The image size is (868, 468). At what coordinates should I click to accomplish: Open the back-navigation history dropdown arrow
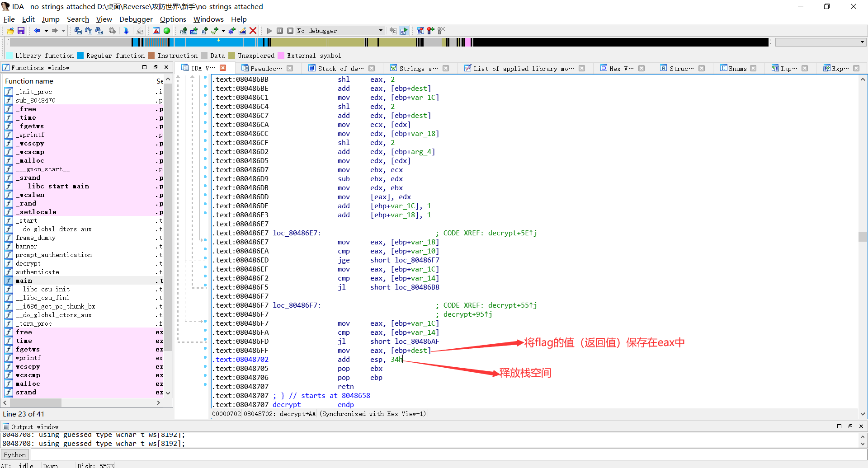pyautogui.click(x=46, y=31)
